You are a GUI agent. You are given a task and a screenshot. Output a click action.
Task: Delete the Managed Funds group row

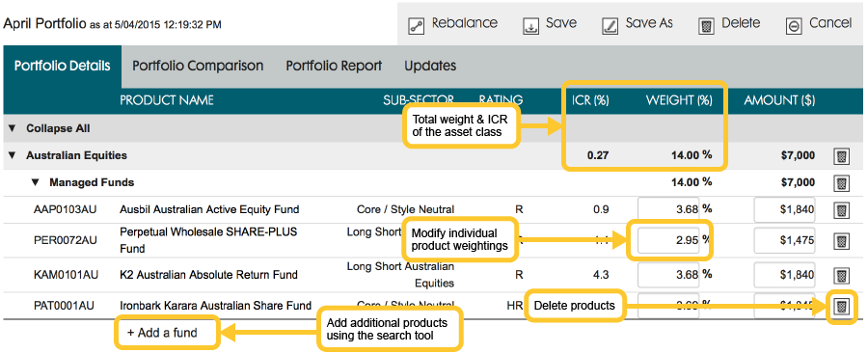tap(841, 183)
